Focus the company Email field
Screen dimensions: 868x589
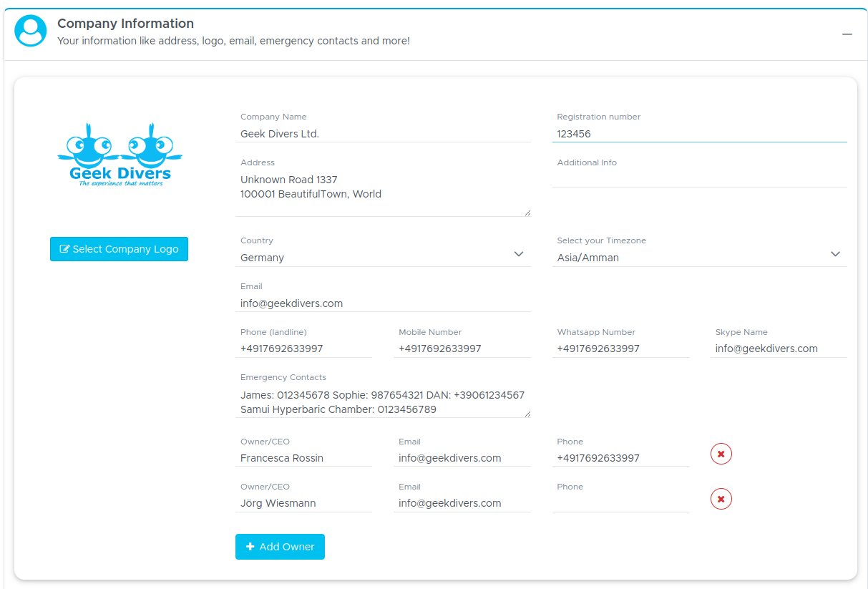tap(383, 303)
